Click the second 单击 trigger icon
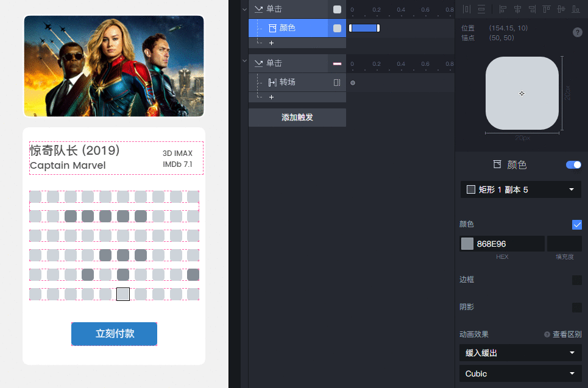 coord(258,63)
